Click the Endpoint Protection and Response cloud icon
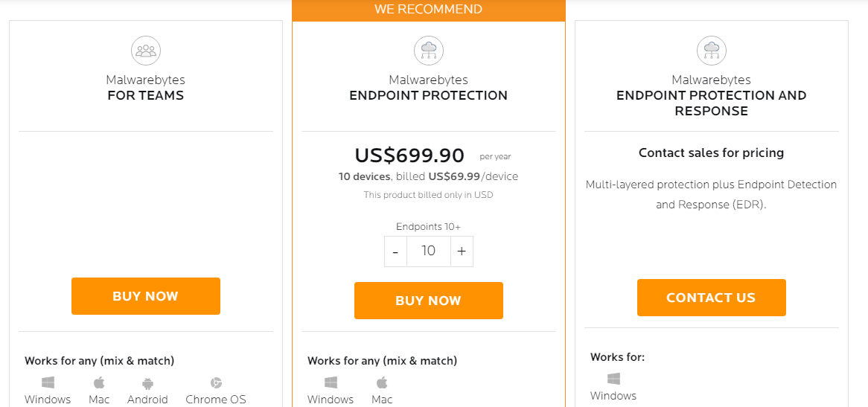This screenshot has height=407, width=868. (712, 51)
